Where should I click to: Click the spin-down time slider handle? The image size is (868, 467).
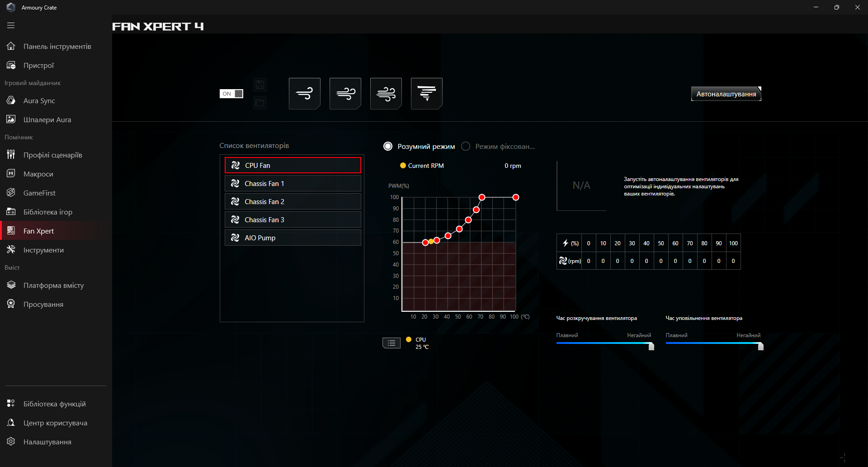761,346
